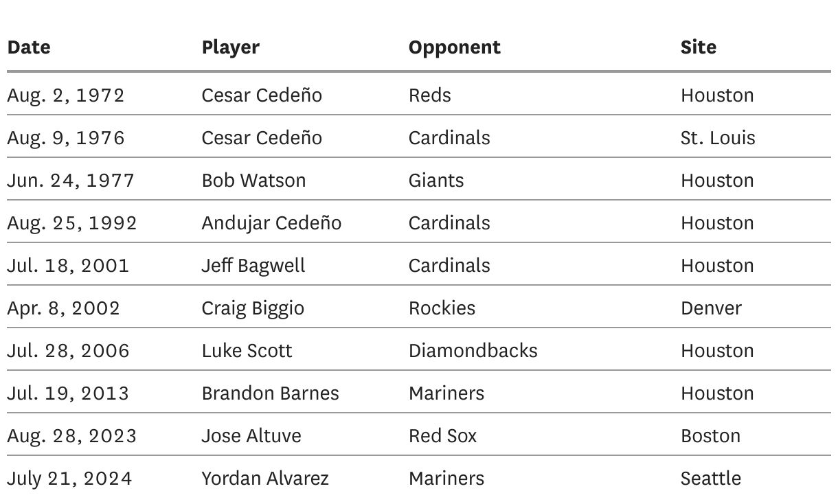The image size is (838, 504).
Task: Select Cesar Cedeño in the 1976 row
Action: click(262, 137)
